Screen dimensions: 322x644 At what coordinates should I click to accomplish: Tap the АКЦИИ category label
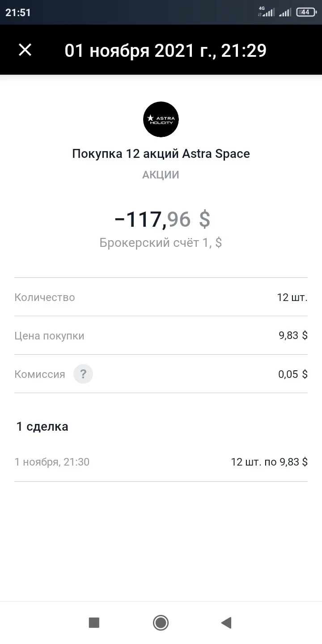click(x=161, y=175)
